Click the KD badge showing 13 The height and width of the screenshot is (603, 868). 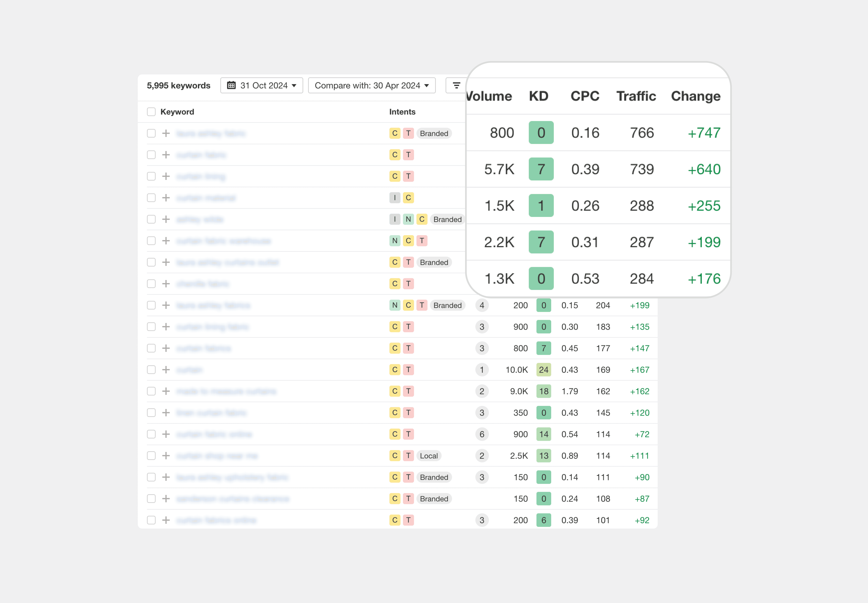[544, 456]
